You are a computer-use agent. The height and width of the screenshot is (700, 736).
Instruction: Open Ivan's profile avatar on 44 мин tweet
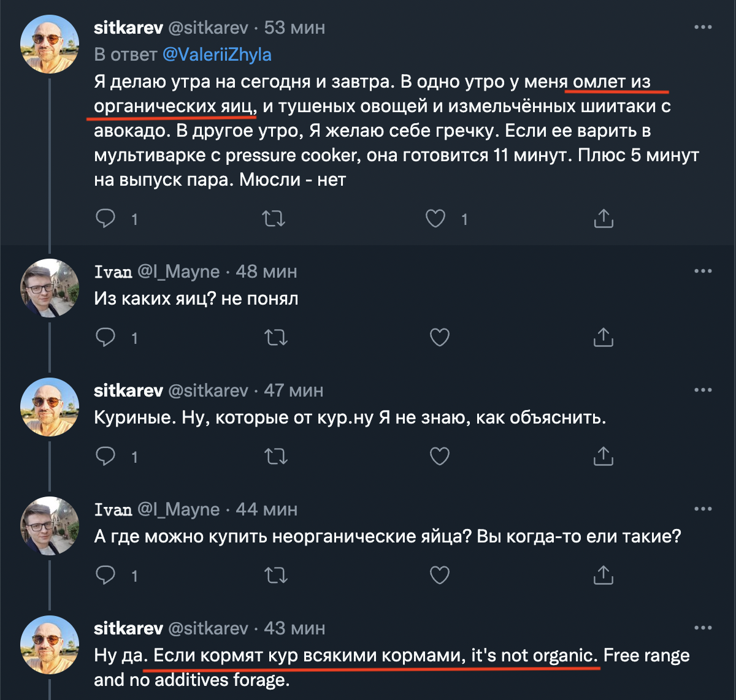[50, 525]
